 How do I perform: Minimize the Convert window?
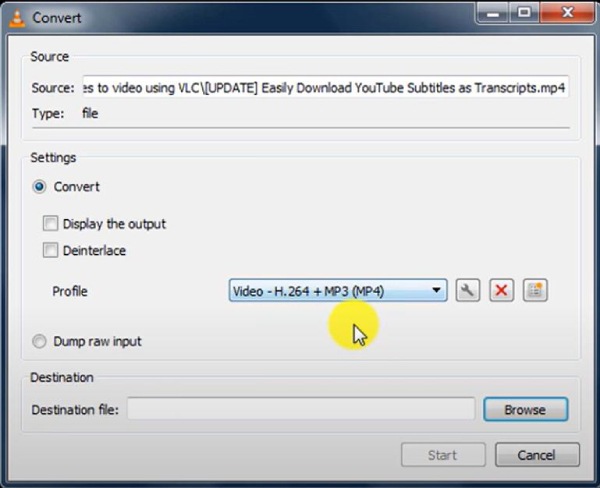(x=493, y=13)
